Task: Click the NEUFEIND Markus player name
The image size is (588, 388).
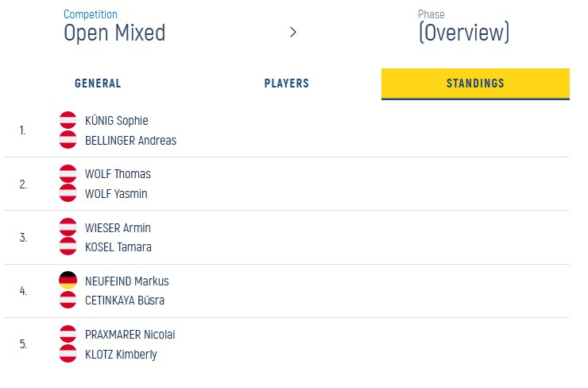Action: pyautogui.click(x=126, y=281)
